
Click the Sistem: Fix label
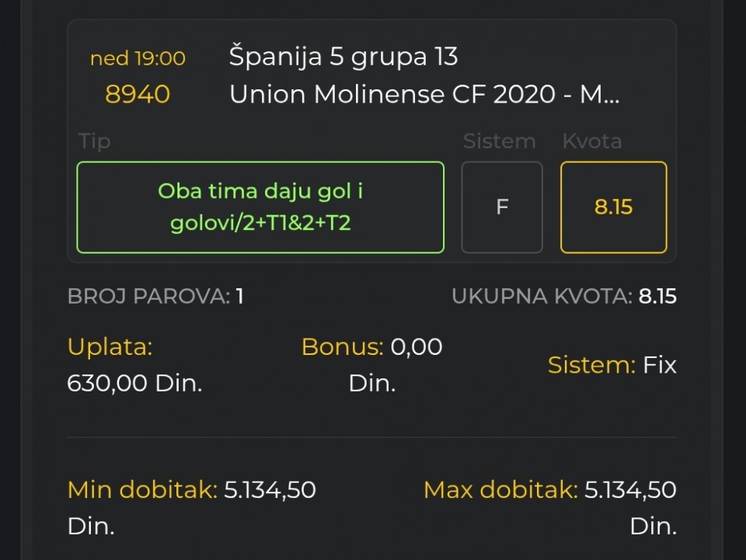pos(612,365)
